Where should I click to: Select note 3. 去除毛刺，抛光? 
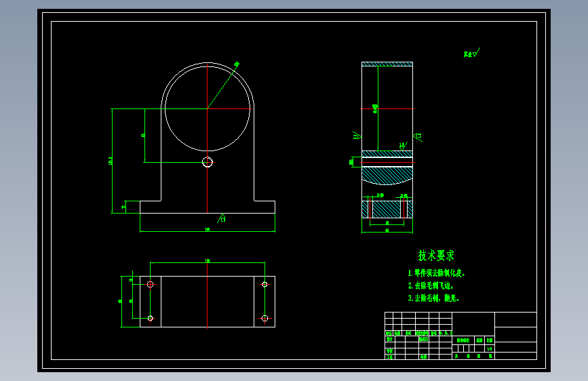click(433, 298)
